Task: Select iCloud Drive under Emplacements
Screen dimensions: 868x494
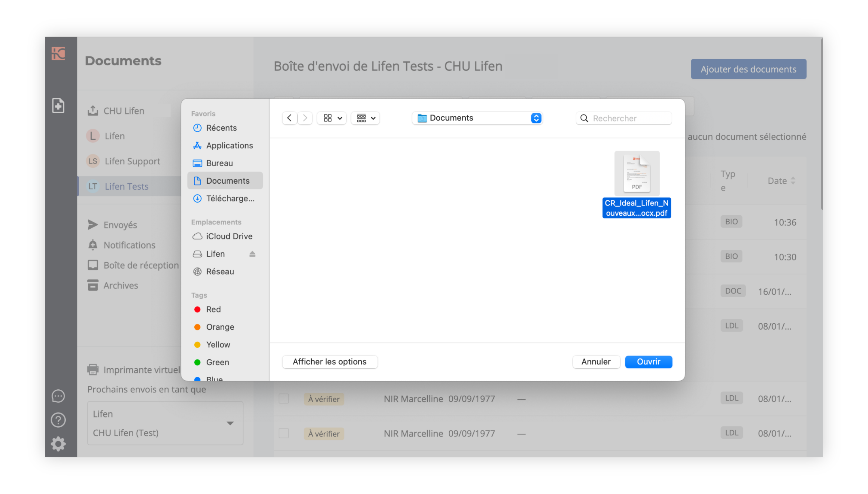Action: [x=225, y=236]
